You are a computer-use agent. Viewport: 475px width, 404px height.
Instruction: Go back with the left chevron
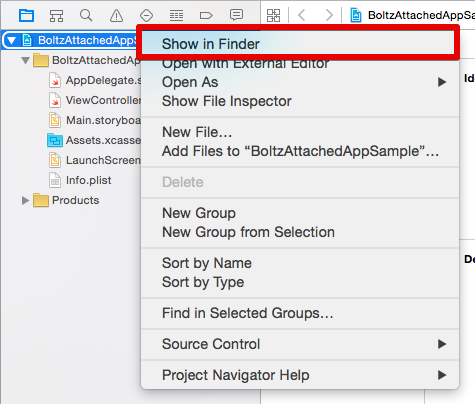[302, 15]
